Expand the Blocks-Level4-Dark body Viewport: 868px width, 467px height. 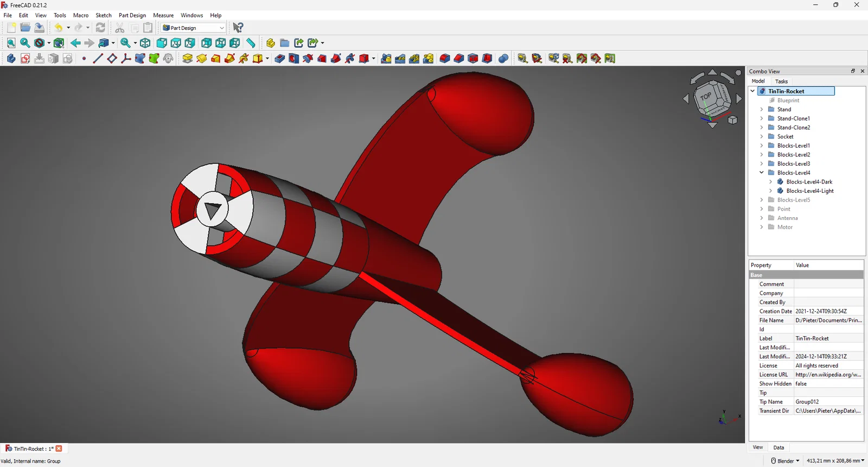(x=770, y=182)
